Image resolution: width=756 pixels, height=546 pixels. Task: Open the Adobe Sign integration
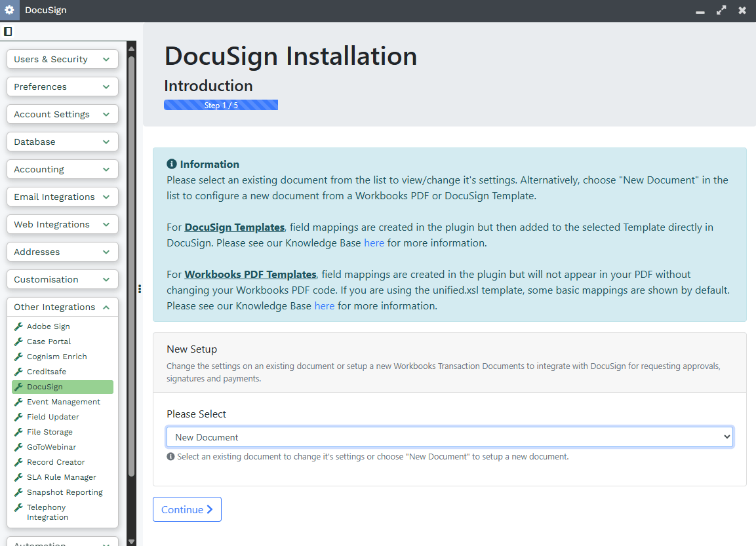[x=49, y=326]
